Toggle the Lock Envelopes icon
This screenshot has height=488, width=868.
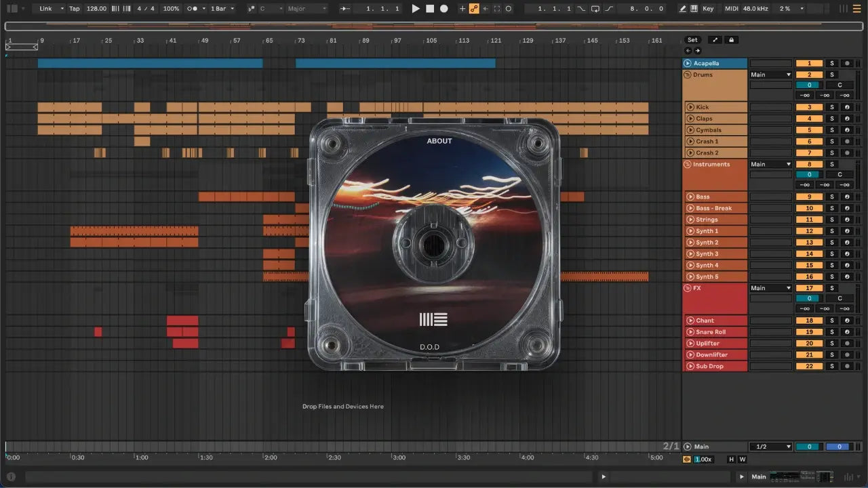tap(731, 40)
